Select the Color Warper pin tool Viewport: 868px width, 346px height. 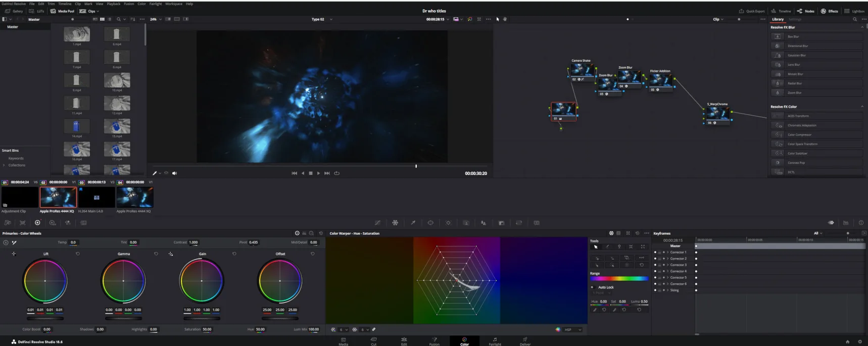click(619, 247)
